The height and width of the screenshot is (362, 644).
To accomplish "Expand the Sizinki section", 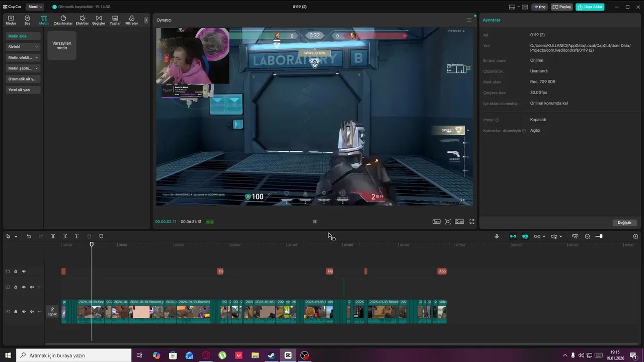I will click(23, 47).
